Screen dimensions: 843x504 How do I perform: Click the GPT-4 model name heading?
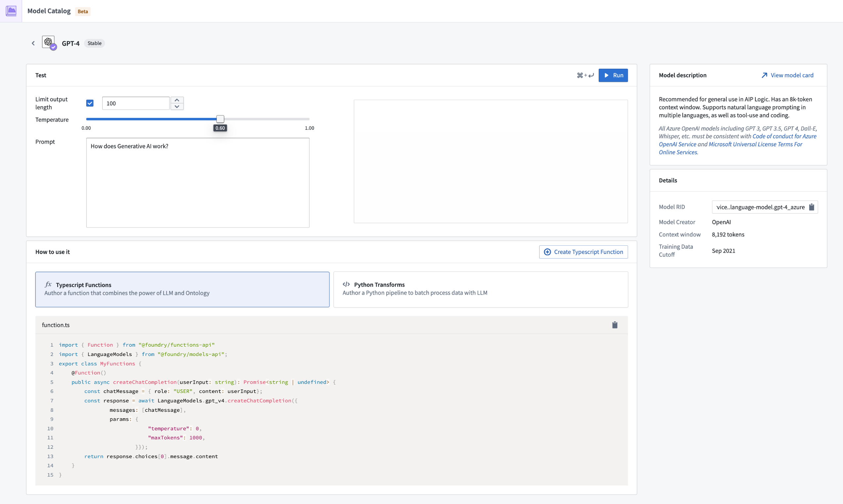(x=70, y=43)
